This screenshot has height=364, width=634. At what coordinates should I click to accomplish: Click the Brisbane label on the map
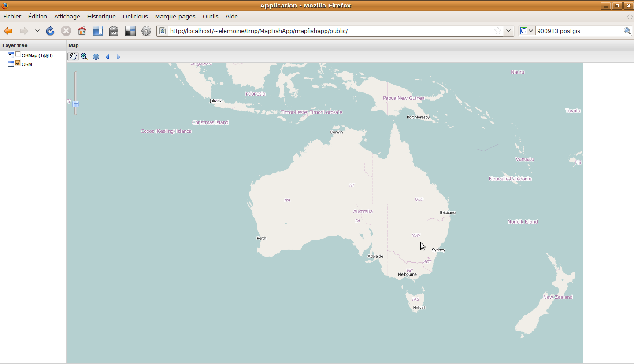tap(448, 213)
